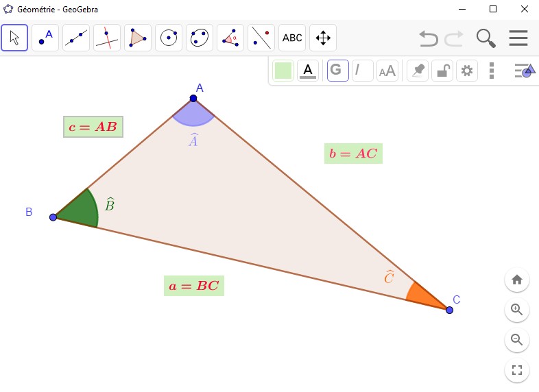Select the orange Ĉ angle label

click(389, 277)
